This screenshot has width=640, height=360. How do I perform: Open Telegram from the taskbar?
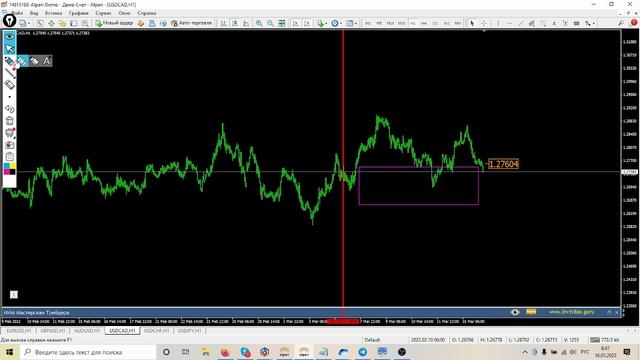pos(362,352)
